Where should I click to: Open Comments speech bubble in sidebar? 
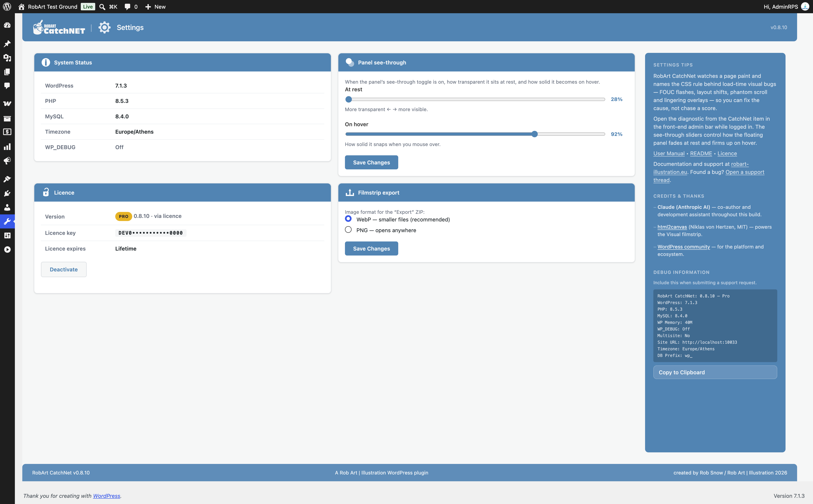point(7,86)
